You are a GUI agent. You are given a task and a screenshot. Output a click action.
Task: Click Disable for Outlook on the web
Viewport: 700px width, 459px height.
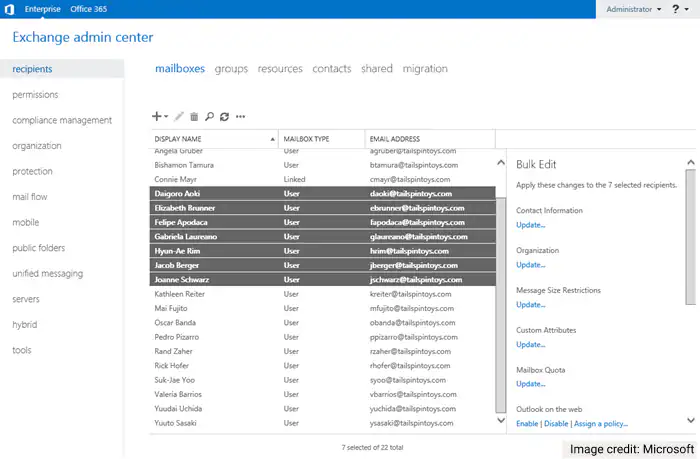[556, 423]
